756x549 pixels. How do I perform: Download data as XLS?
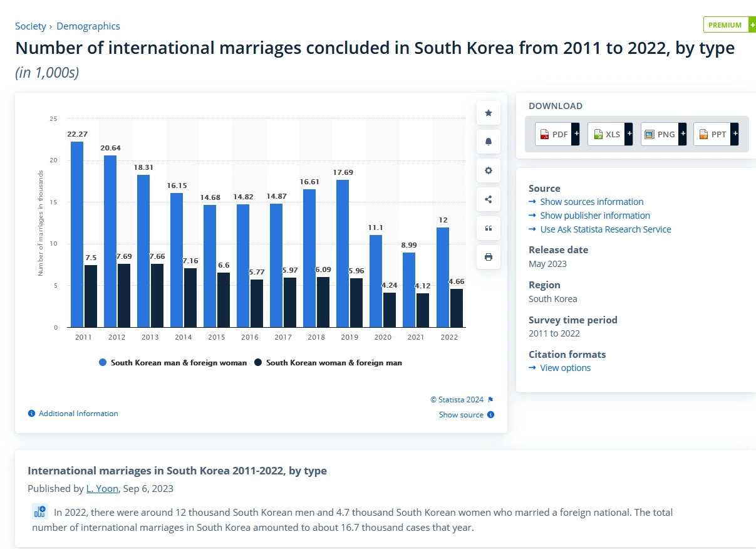[x=609, y=134]
